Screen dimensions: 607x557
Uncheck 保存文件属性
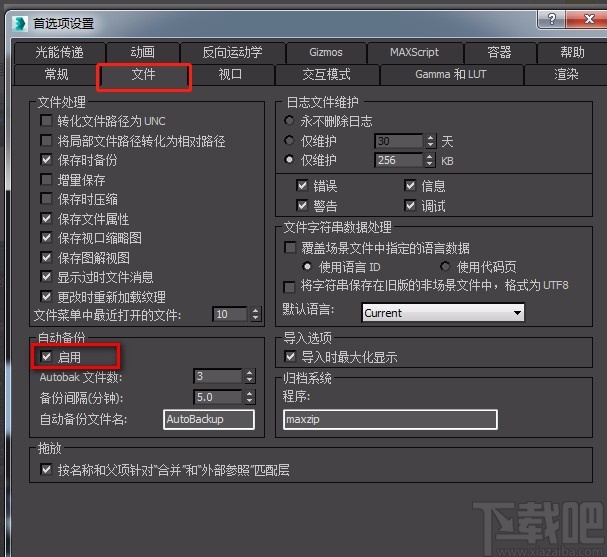46,219
